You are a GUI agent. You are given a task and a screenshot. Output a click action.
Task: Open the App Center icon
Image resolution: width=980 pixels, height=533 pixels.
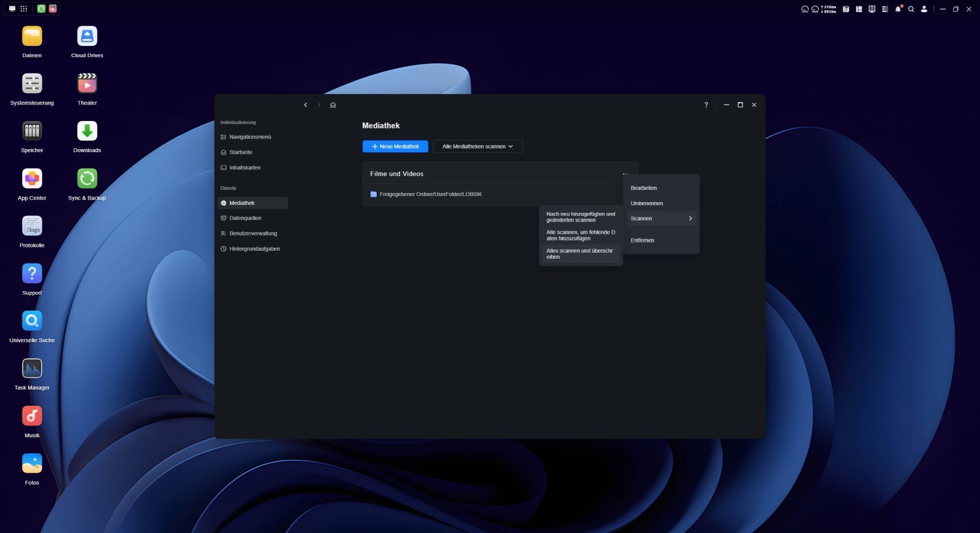click(32, 179)
